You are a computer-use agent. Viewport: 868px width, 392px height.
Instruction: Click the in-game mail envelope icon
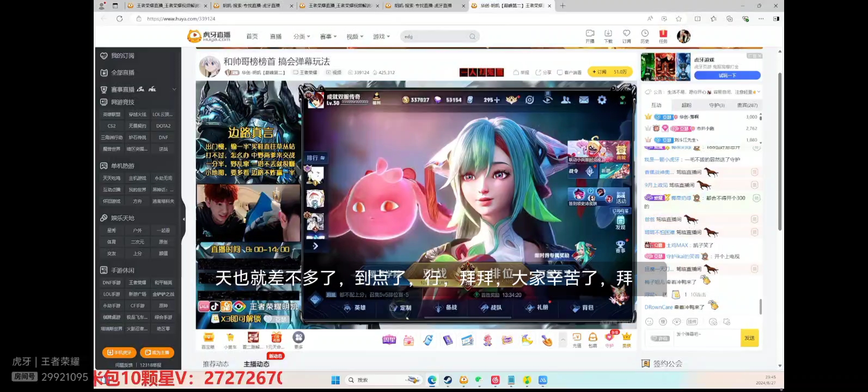pyautogui.click(x=584, y=100)
